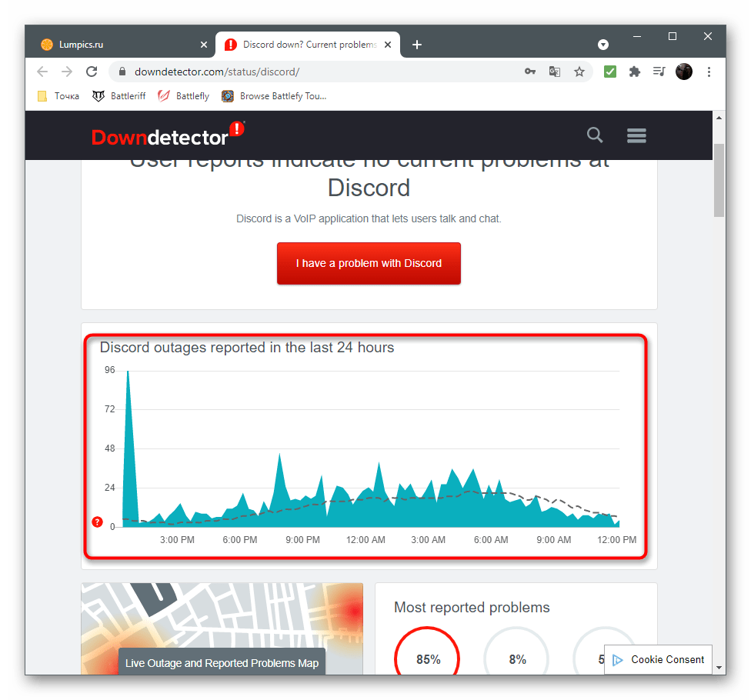The height and width of the screenshot is (700, 751).
Task: Maximize the Chrome window
Action: click(673, 36)
